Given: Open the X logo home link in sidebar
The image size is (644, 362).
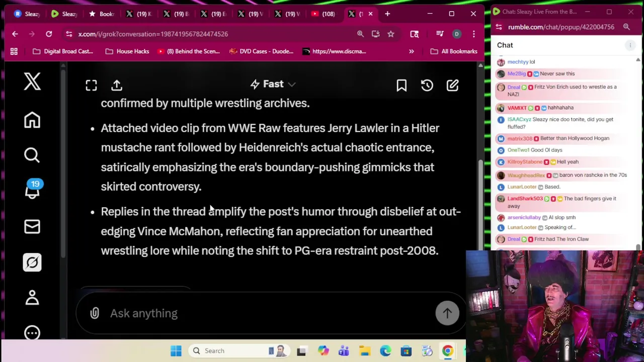Looking at the screenshot, I should (32, 81).
